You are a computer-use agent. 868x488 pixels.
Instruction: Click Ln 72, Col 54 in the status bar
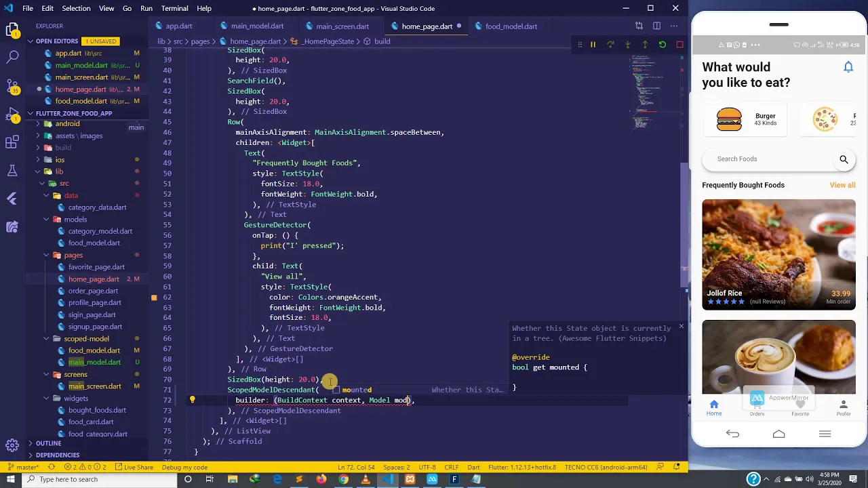pos(356,467)
